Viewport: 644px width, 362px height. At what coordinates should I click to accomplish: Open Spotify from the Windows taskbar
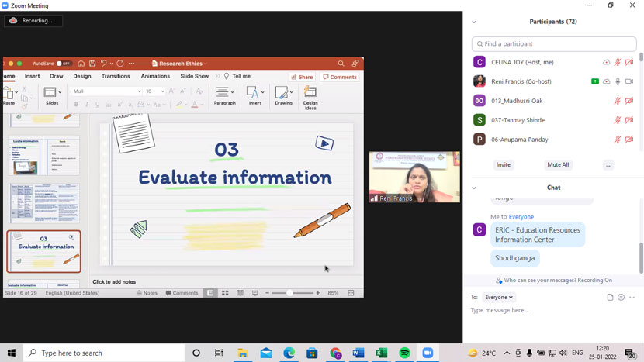click(404, 353)
